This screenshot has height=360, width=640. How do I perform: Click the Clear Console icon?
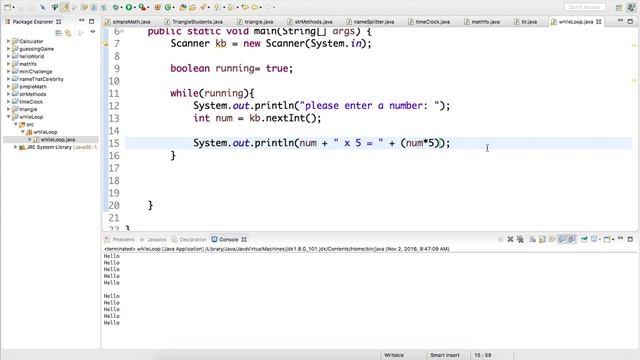(x=533, y=239)
